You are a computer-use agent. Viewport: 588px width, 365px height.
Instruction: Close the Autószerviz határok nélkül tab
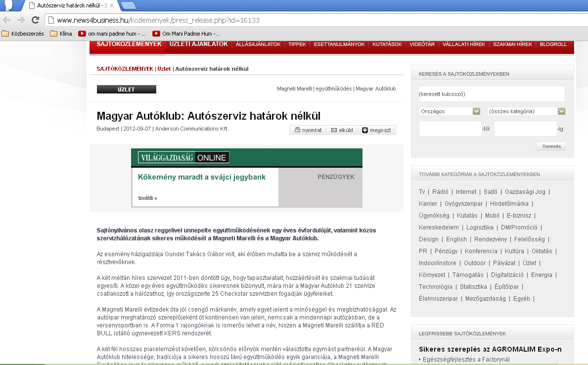(x=111, y=5)
